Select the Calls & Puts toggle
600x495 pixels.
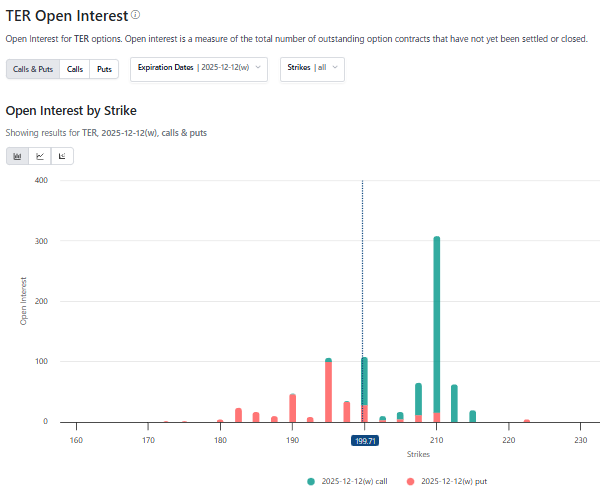(x=33, y=69)
